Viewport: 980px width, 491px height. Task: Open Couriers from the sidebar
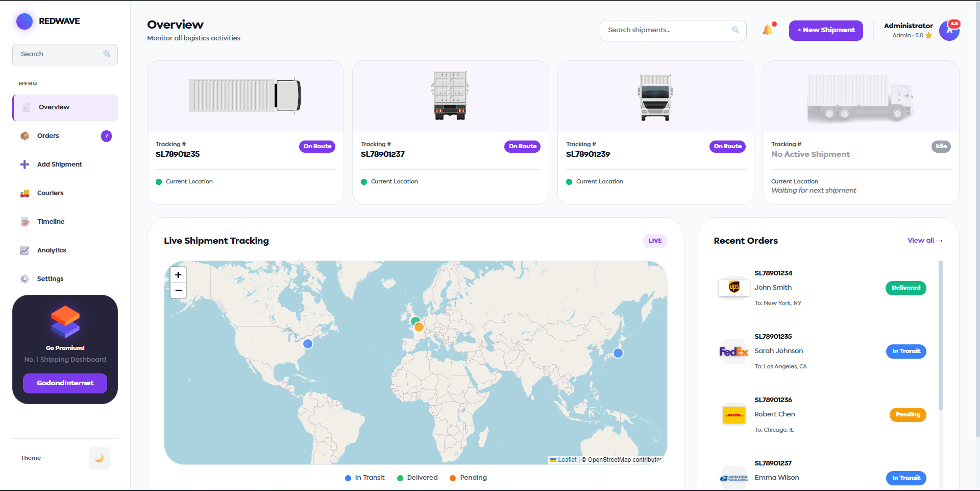point(50,193)
